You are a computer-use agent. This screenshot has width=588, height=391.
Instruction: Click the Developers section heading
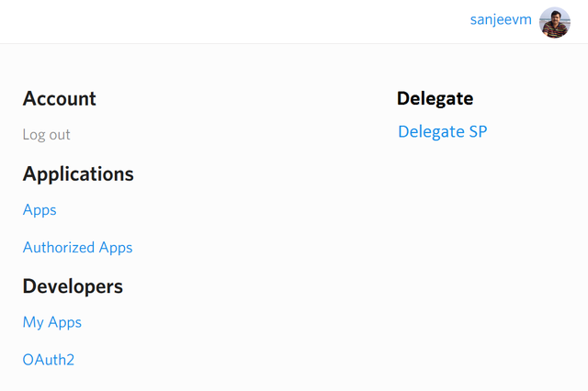pos(73,286)
